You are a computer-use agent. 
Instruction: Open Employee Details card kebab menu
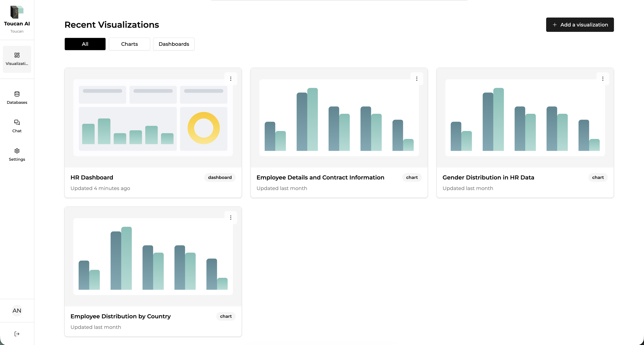pyautogui.click(x=416, y=79)
